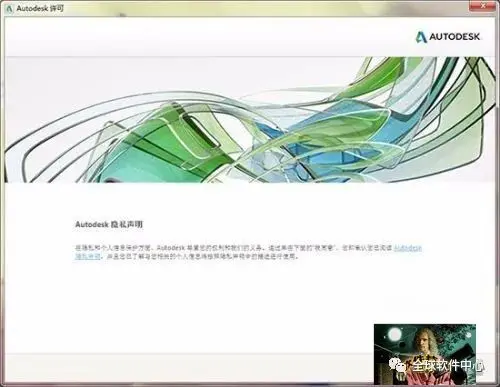Click the Autodesk icon in title bar
The width and height of the screenshot is (500, 387).
(9, 8)
